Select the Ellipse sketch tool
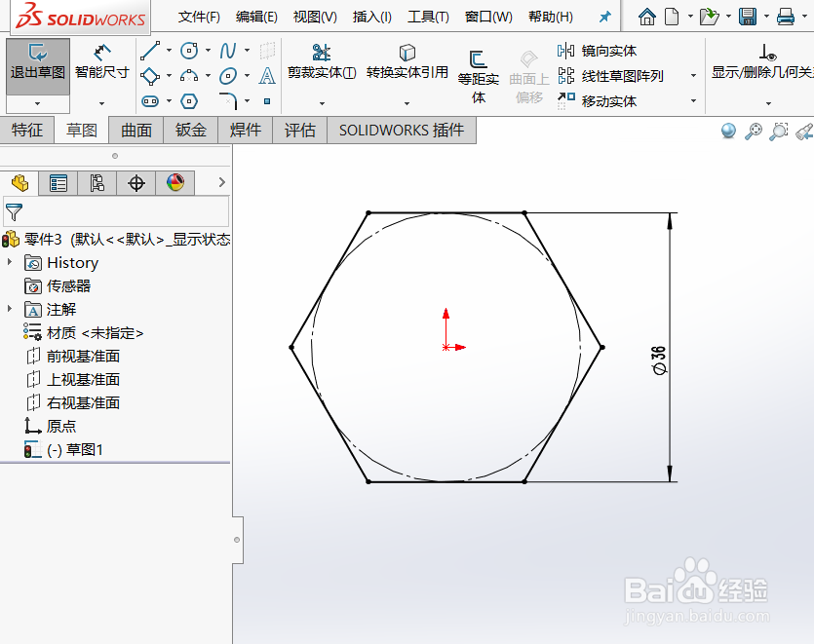814x644 pixels. tap(228, 76)
